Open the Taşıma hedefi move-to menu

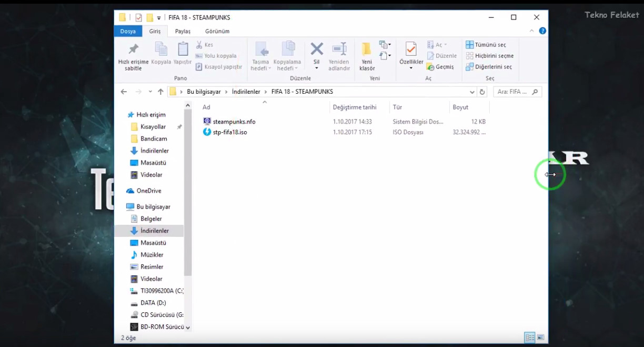coord(260,56)
